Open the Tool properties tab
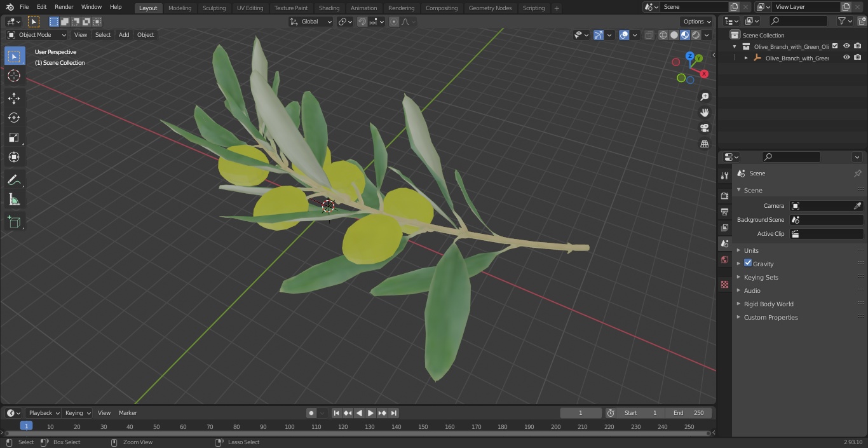Image resolution: width=868 pixels, height=448 pixels. 724,175
